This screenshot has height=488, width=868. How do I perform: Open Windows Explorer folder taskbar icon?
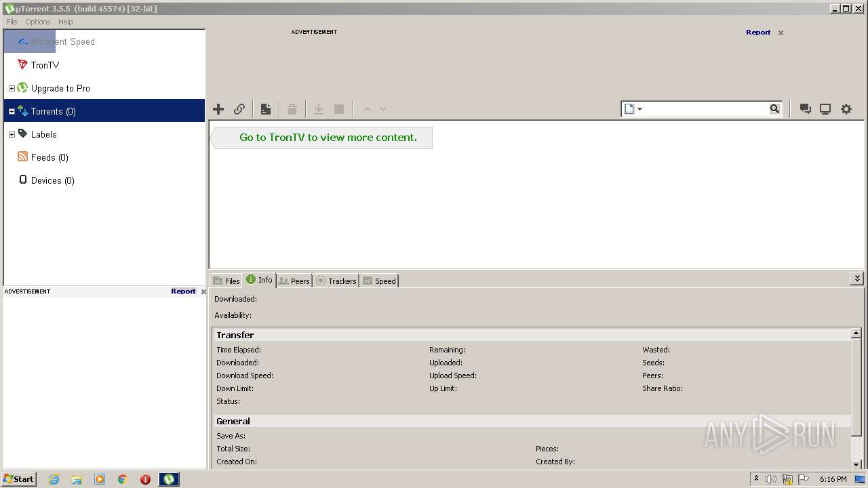(77, 479)
